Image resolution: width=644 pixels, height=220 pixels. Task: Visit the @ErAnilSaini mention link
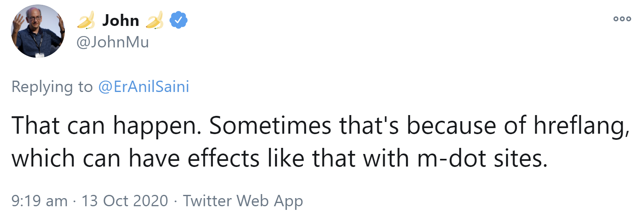click(143, 87)
